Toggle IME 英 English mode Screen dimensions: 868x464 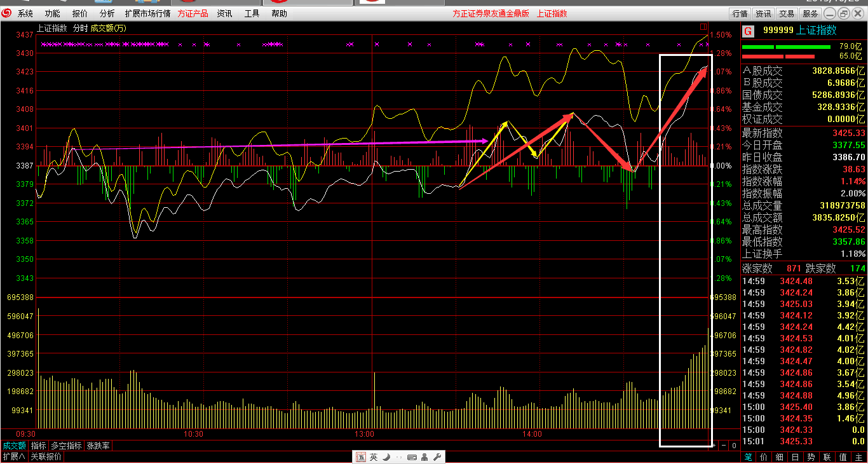[374, 457]
